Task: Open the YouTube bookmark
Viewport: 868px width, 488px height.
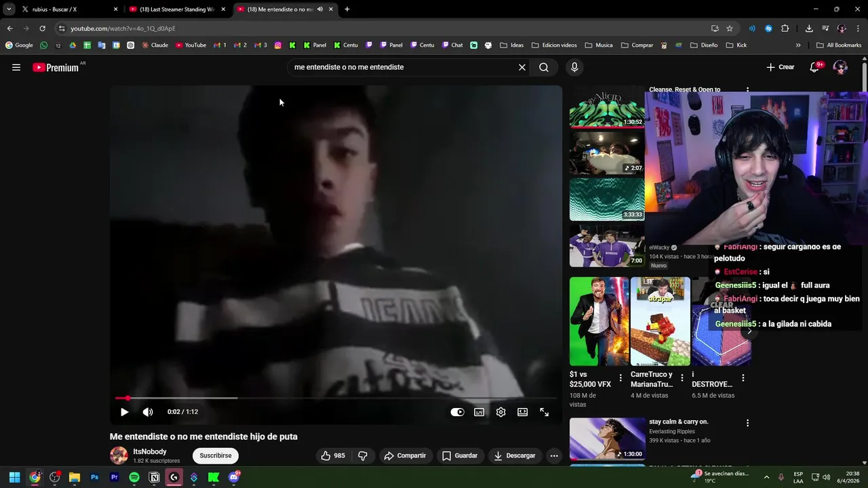Action: point(191,45)
